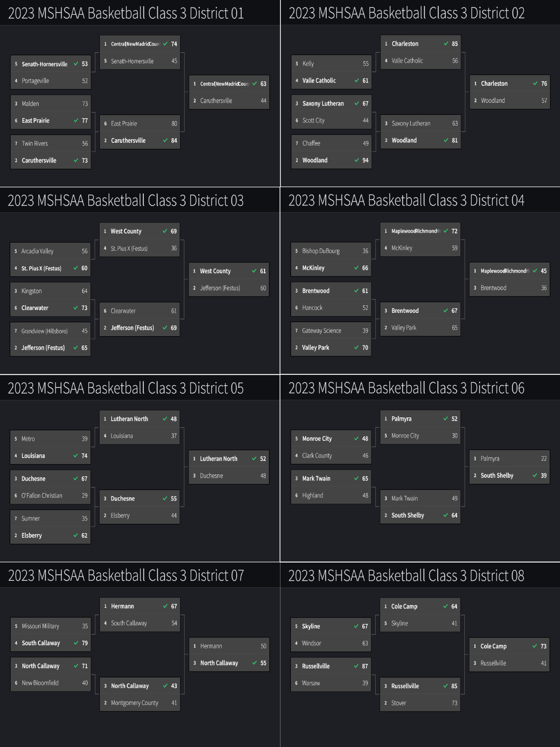Select the Class 3 District 07 heading

[x=126, y=576]
